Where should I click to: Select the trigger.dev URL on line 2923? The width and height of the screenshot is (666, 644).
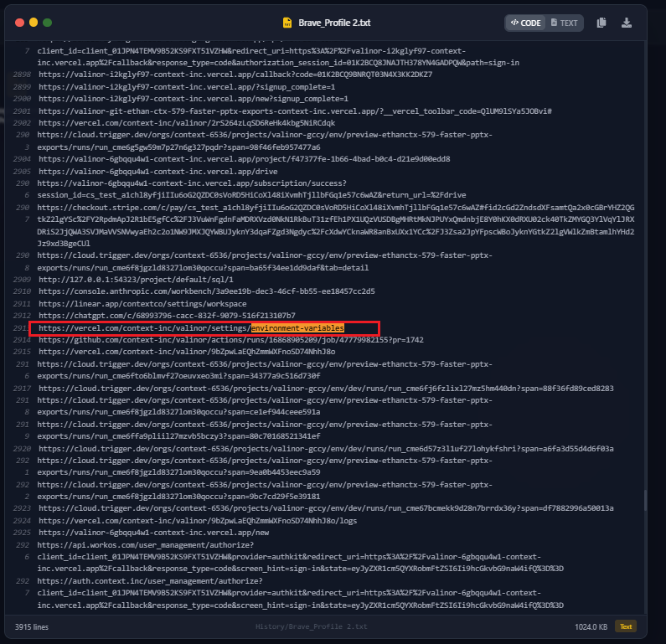click(x=326, y=508)
